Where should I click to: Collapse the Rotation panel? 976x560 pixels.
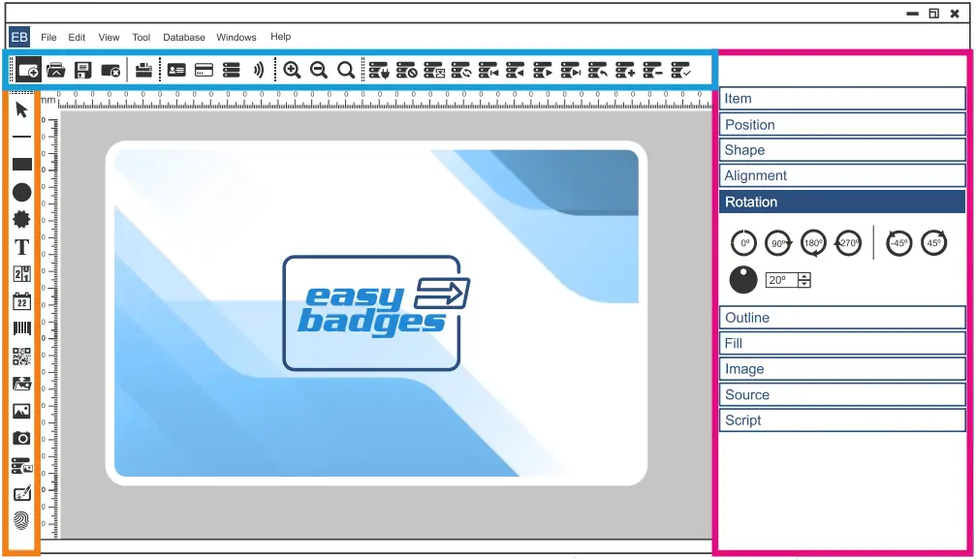[841, 202]
